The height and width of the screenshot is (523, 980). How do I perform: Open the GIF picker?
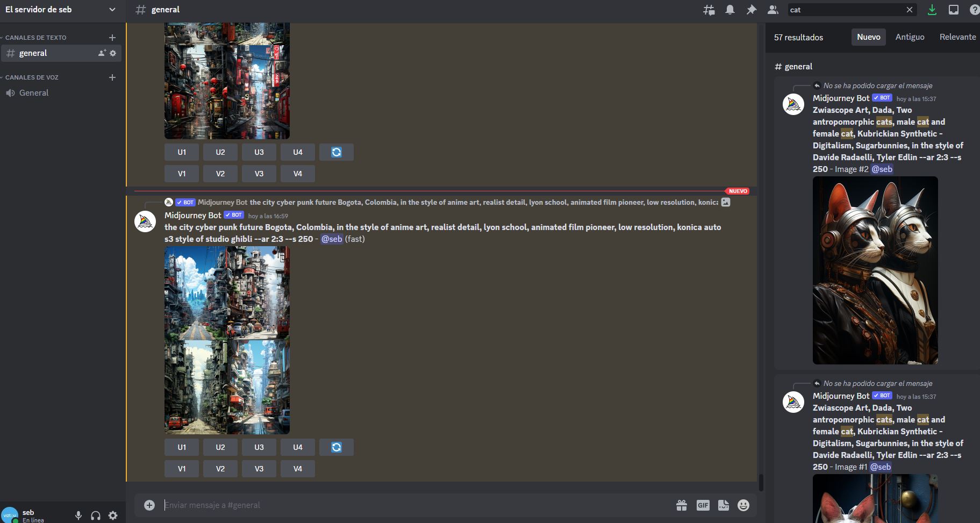tap(703, 505)
